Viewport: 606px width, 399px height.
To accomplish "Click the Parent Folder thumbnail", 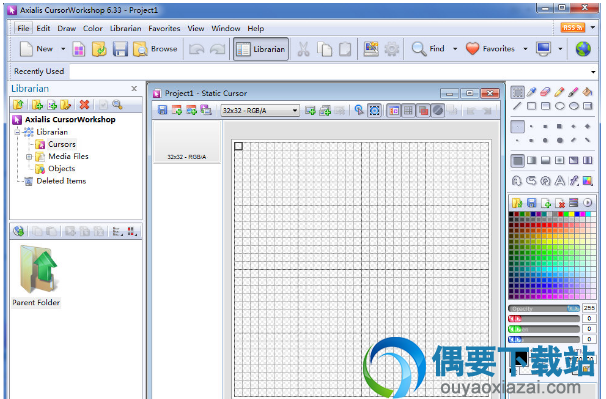I will tap(36, 276).
